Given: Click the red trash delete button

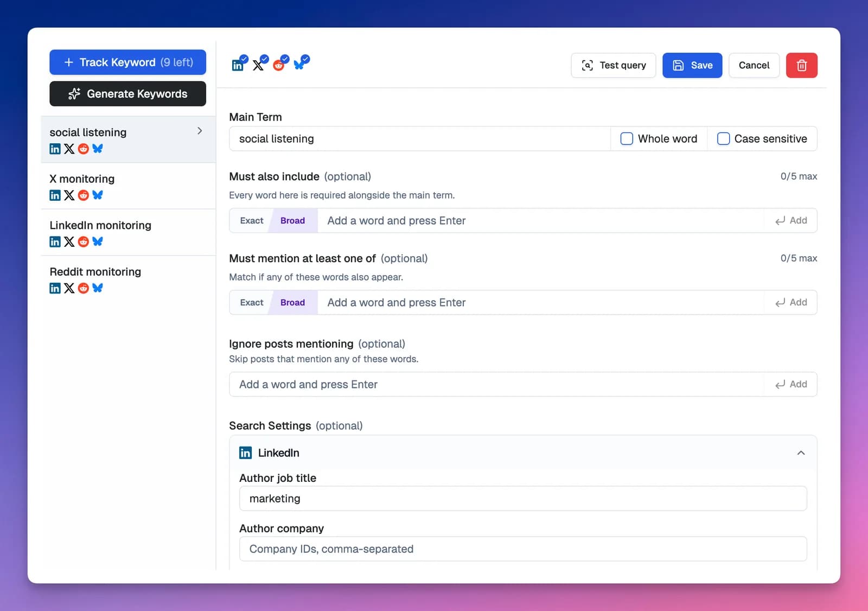Looking at the screenshot, I should [801, 65].
